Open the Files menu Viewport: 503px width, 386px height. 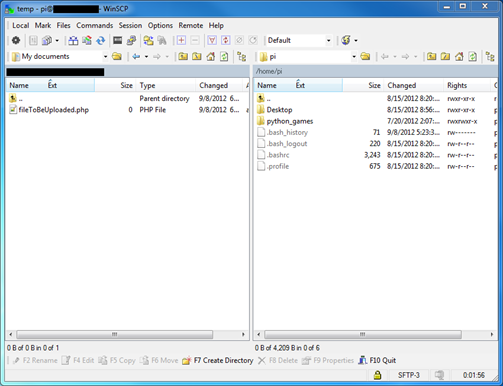63,25
